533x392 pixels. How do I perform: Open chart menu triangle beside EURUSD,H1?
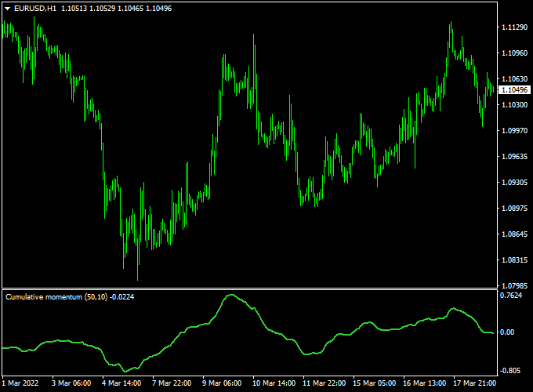8,9
